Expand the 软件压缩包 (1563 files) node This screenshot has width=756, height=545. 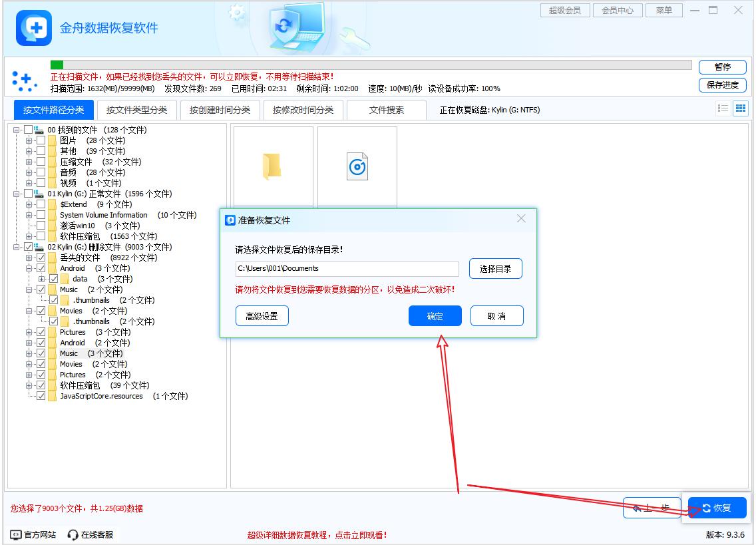click(29, 236)
